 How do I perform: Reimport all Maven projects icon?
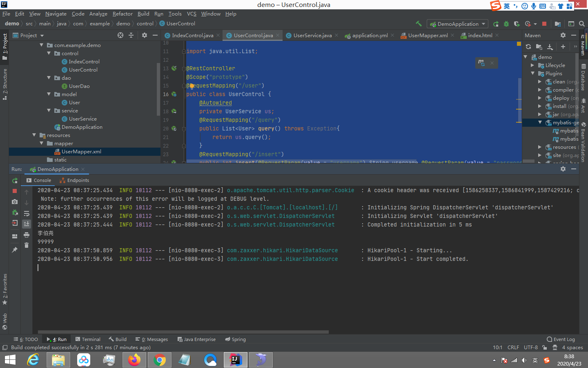coord(528,47)
